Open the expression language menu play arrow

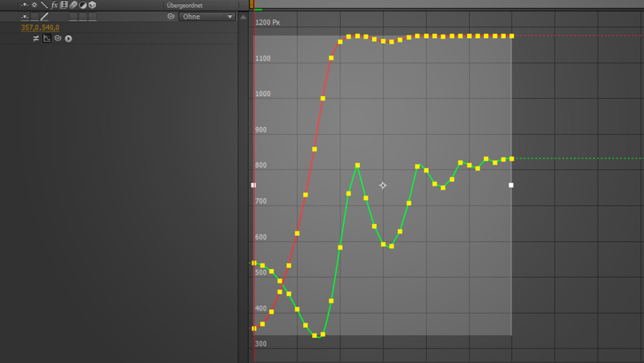(68, 38)
